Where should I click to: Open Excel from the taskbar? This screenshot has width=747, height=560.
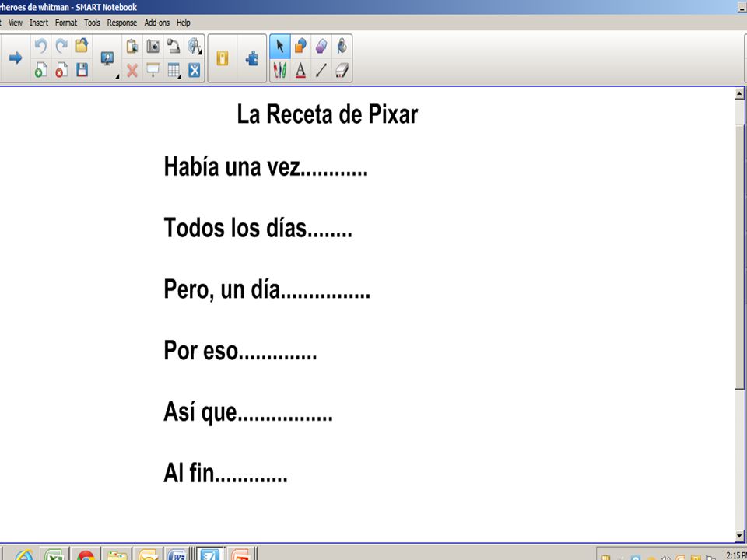pyautogui.click(x=54, y=555)
